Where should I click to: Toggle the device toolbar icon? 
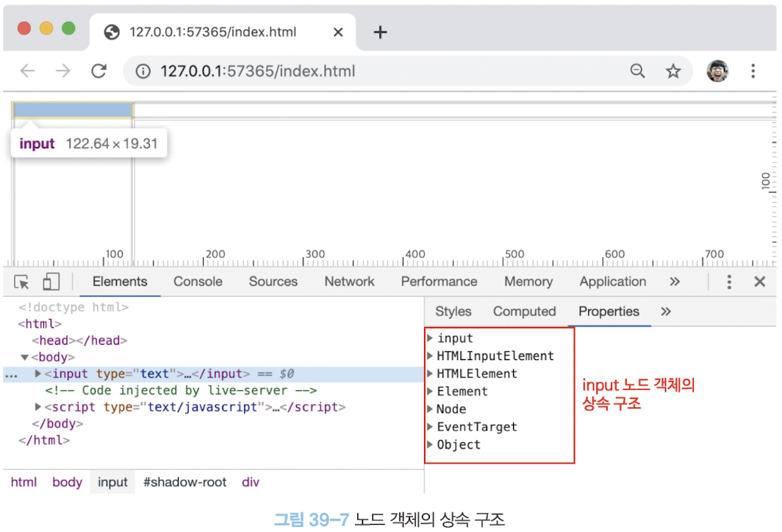(51, 281)
